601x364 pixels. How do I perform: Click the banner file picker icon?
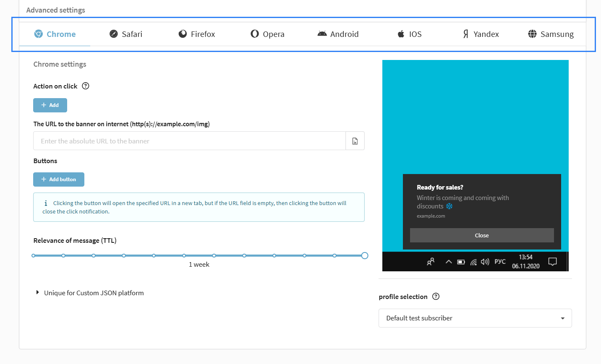(355, 141)
